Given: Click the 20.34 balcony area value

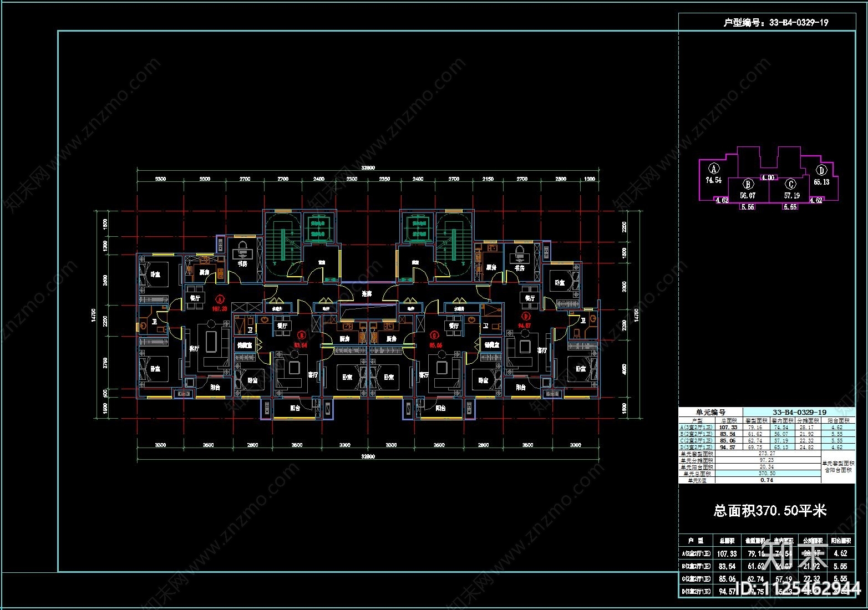Looking at the screenshot, I should click(x=767, y=467).
